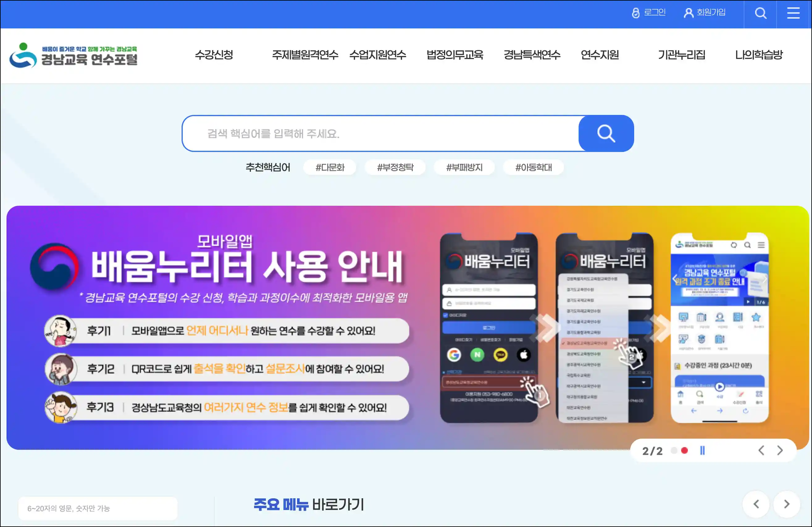The image size is (812, 527).
Task: Open the 회원가입 sign-up link
Action: click(705, 13)
